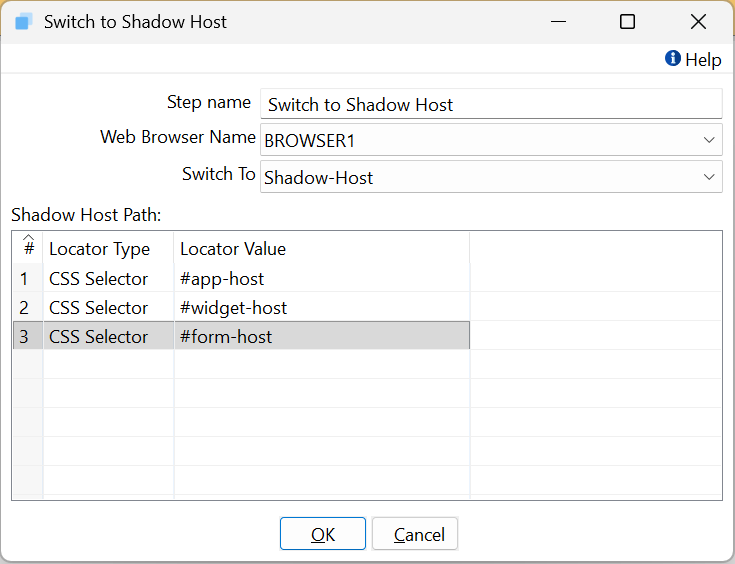Click the Help link text
The width and height of the screenshot is (735, 564).
[703, 60]
